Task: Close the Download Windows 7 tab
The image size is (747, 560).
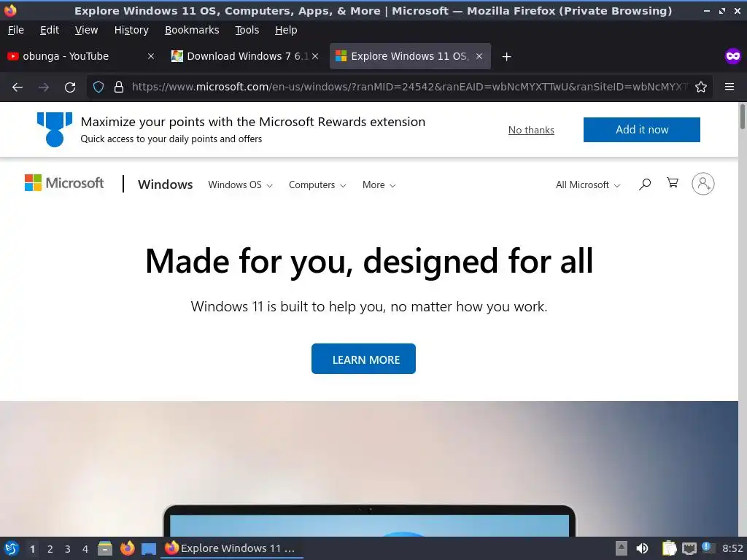Action: pos(315,56)
